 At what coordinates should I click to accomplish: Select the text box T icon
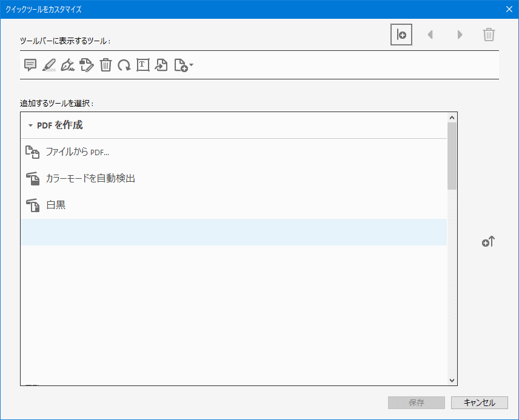pos(143,65)
